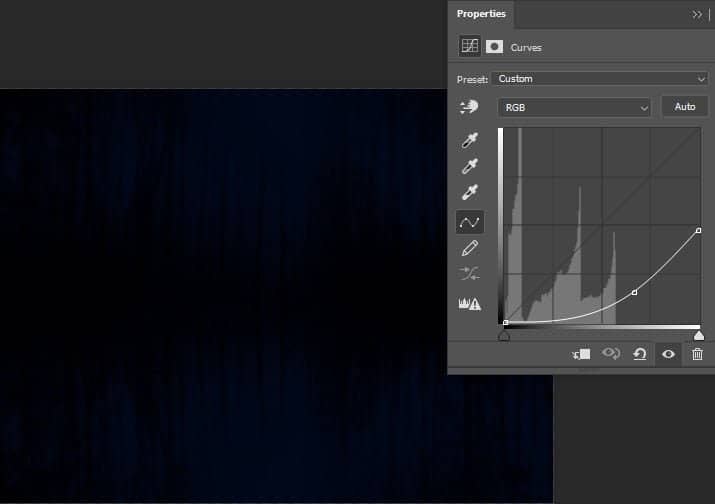Reset the curves to adjustment defaults
This screenshot has height=504, width=715.
pyautogui.click(x=639, y=354)
